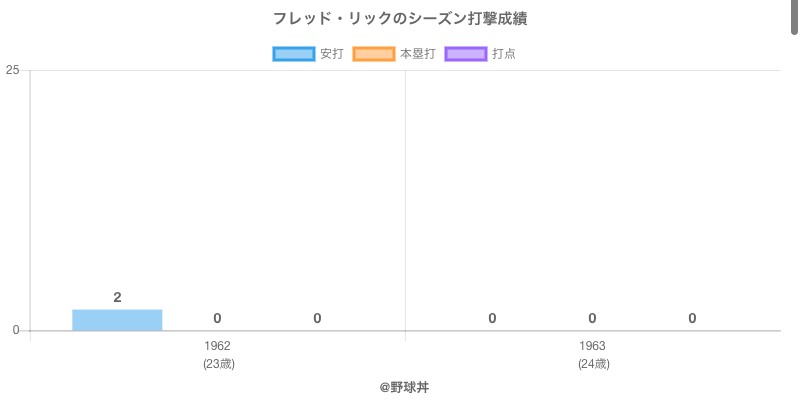800x400 pixels.
Task: Toggle the 安打 series via its legend label
Action: [x=331, y=54]
